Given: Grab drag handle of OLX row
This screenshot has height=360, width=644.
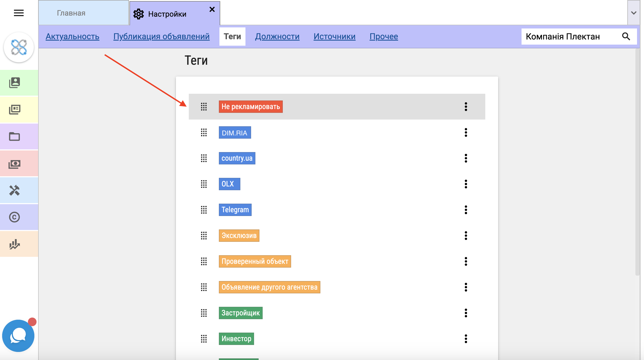Looking at the screenshot, I should pyautogui.click(x=204, y=184).
